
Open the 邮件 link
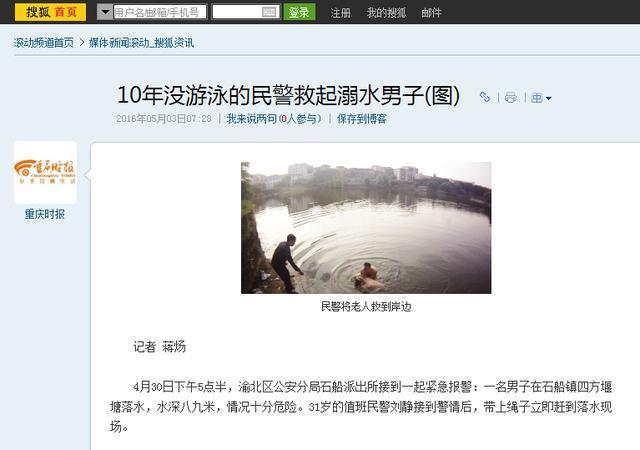pos(431,13)
